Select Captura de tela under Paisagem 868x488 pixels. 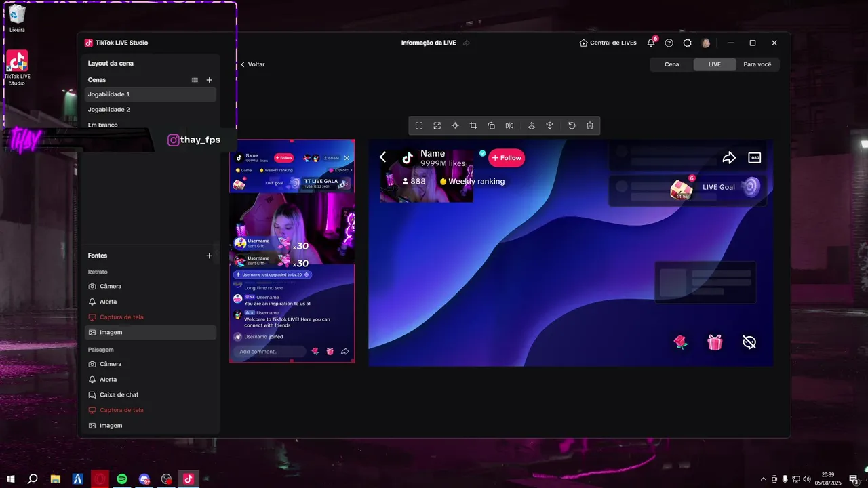pos(151,410)
